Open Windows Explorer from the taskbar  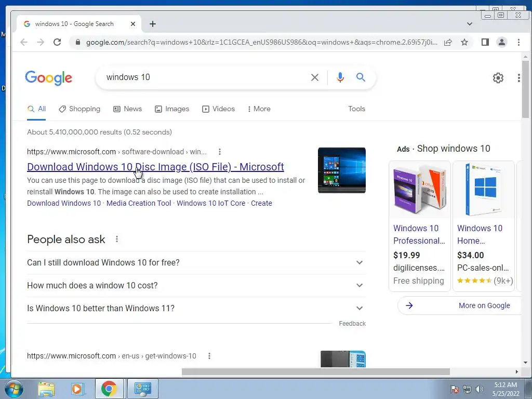click(x=46, y=389)
